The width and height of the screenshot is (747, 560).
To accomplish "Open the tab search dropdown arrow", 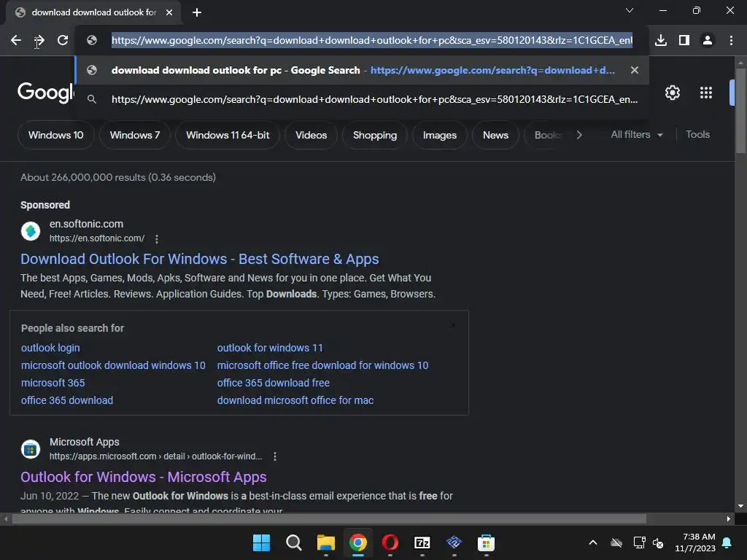I will click(x=630, y=10).
